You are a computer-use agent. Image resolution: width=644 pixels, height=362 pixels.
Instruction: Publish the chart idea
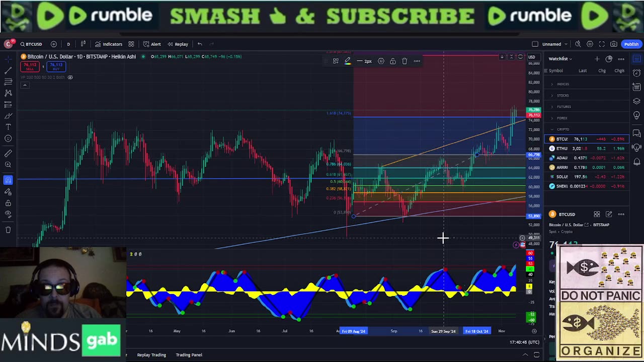631,44
